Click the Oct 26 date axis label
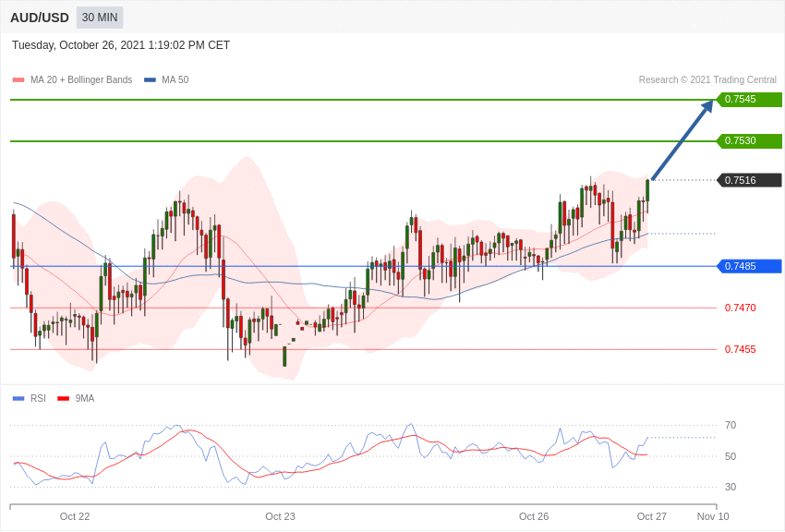Image resolution: width=785 pixels, height=532 pixels. click(x=534, y=516)
